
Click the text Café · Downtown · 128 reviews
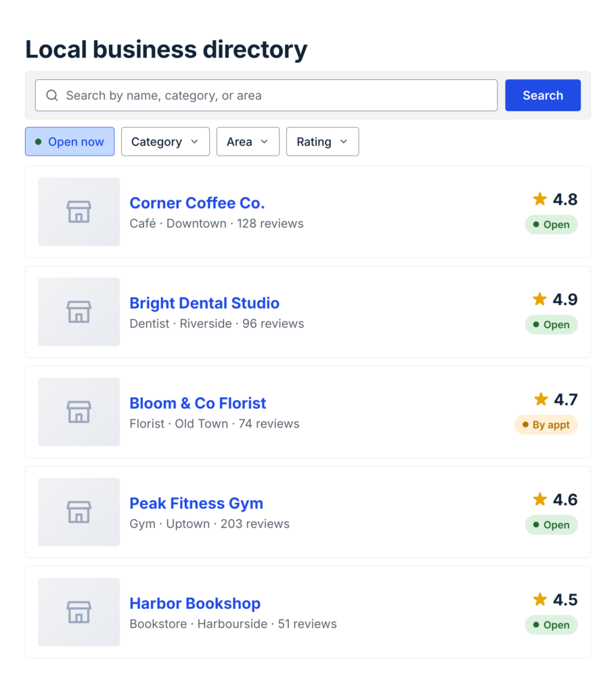217,223
